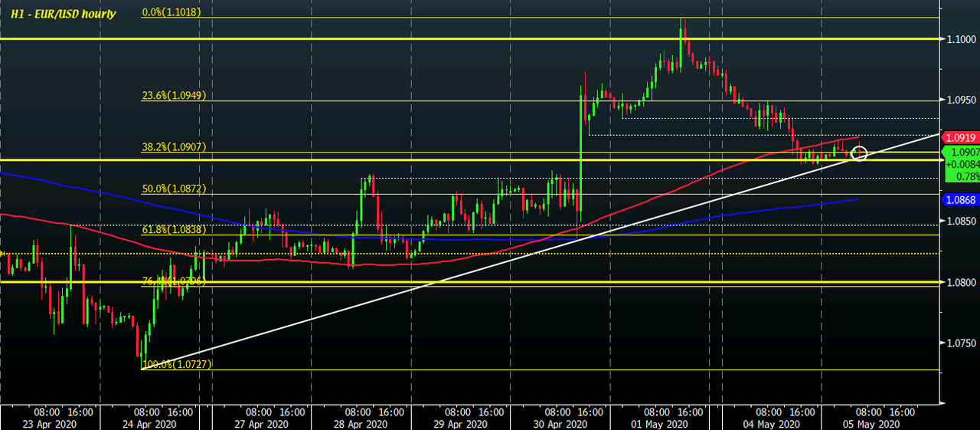Screen dimensions: 980x430
Task: Click the 08:00 label above 28 Apr 2020
Action: [359, 412]
